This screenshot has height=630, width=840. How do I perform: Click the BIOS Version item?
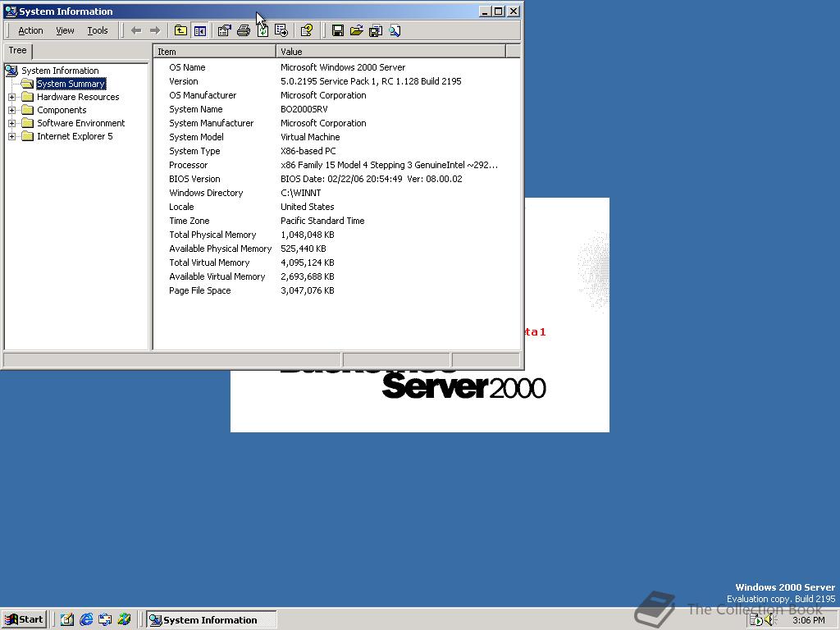(x=194, y=179)
